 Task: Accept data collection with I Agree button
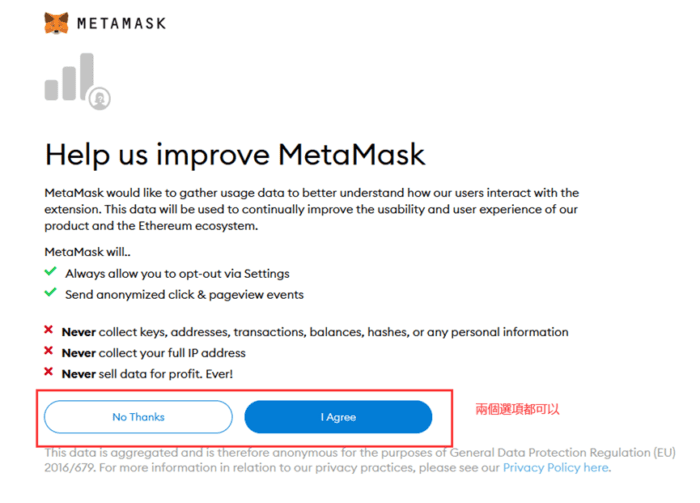tap(338, 417)
